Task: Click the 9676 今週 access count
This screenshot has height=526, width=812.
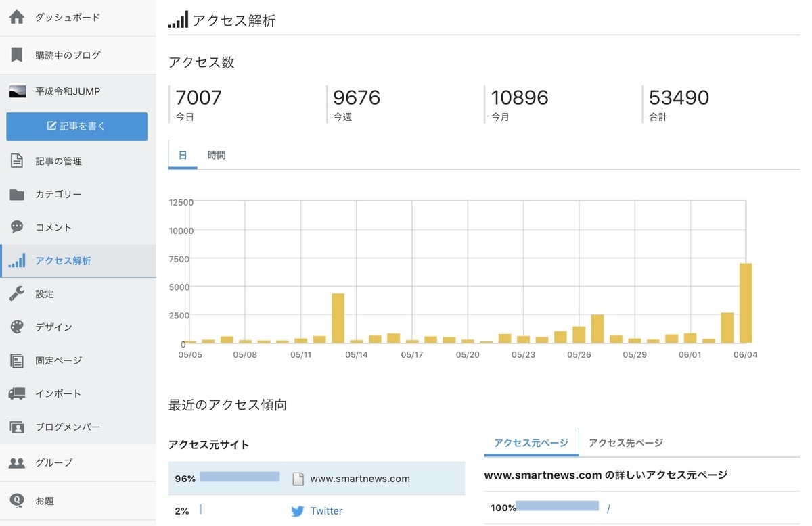Action: [x=357, y=97]
